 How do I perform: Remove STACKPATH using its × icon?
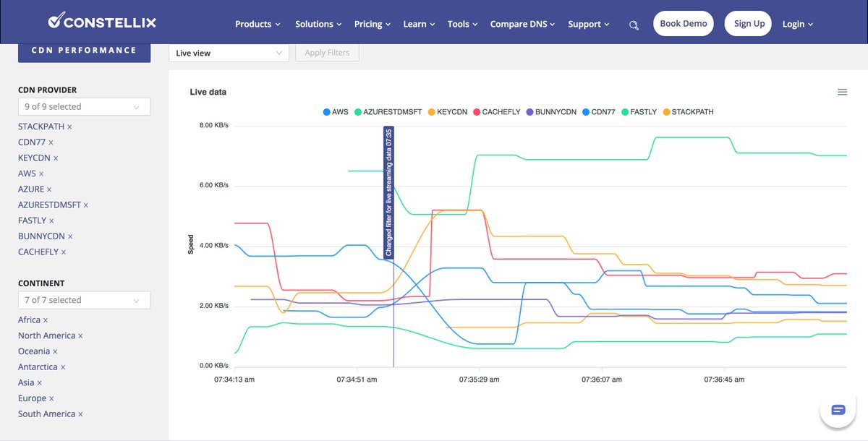68,126
